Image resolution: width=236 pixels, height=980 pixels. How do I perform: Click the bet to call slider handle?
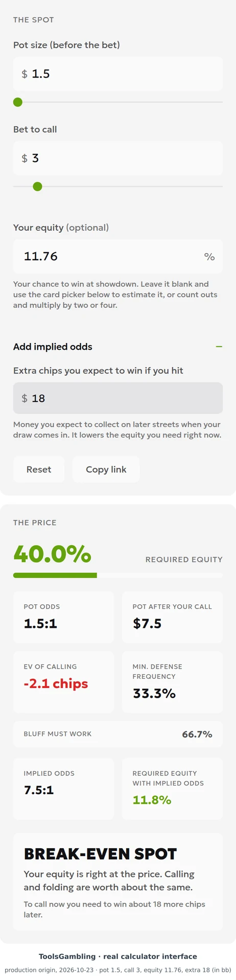[37, 186]
